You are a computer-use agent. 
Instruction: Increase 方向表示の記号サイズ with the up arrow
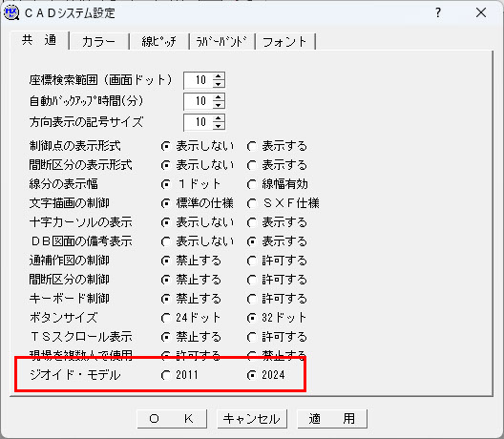pos(219,118)
